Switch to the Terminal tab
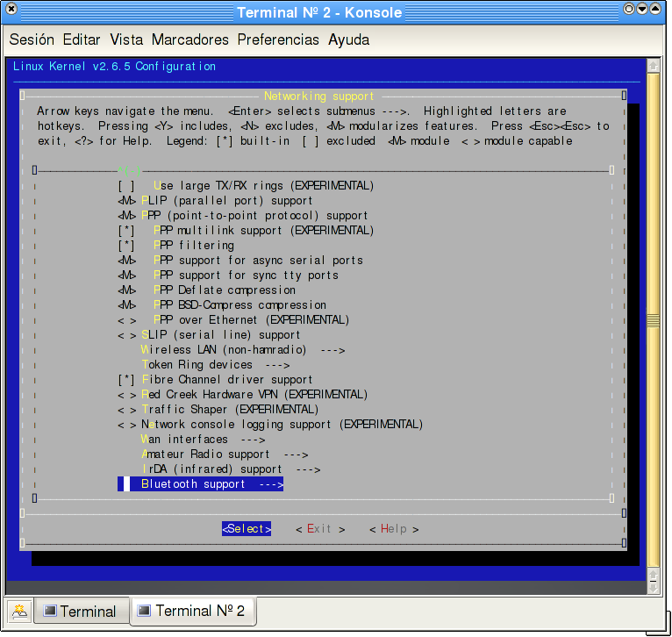672x637 pixels. pos(81,611)
